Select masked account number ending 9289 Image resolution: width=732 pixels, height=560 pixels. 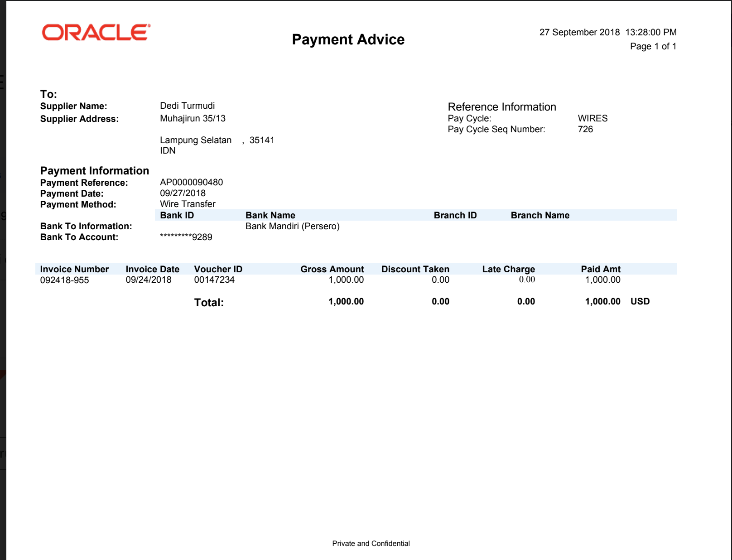[186, 237]
